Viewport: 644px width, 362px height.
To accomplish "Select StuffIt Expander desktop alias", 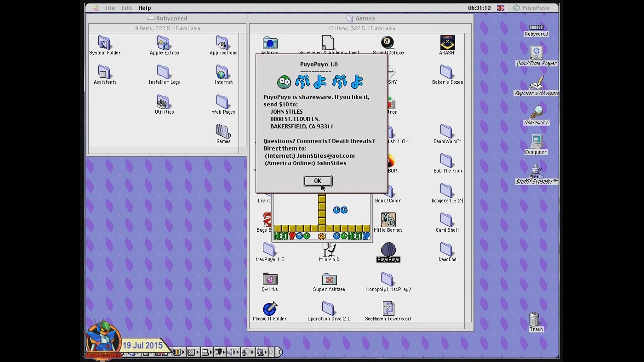I will coord(536,175).
